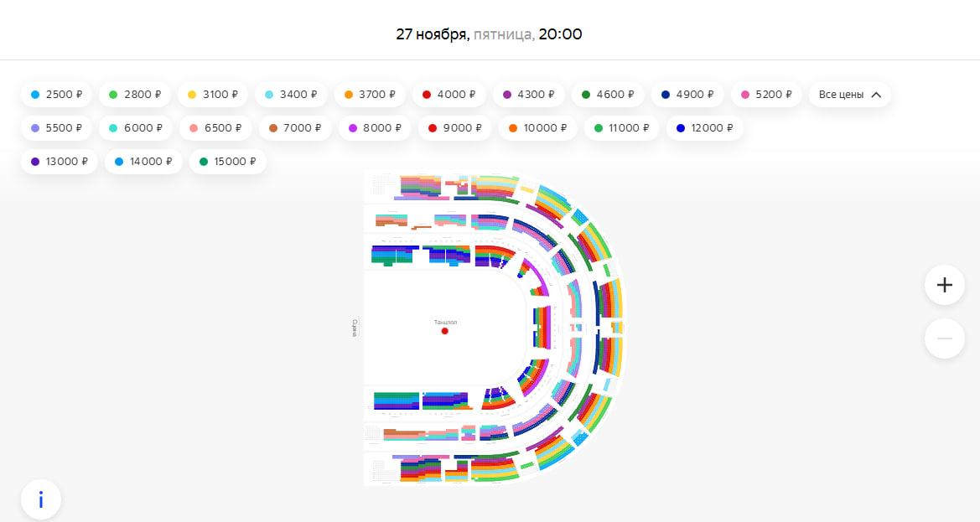Show only 4000 ₽ seats
This screenshot has height=522, width=980.
449,95
